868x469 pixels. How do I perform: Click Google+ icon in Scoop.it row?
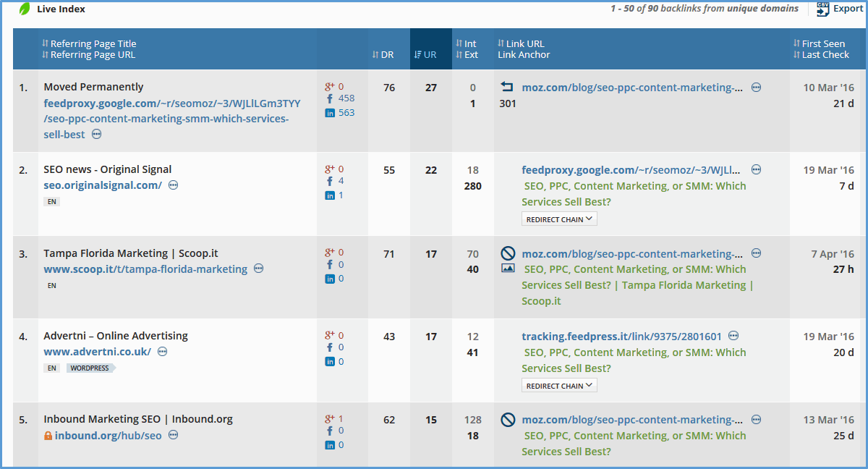pos(329,253)
